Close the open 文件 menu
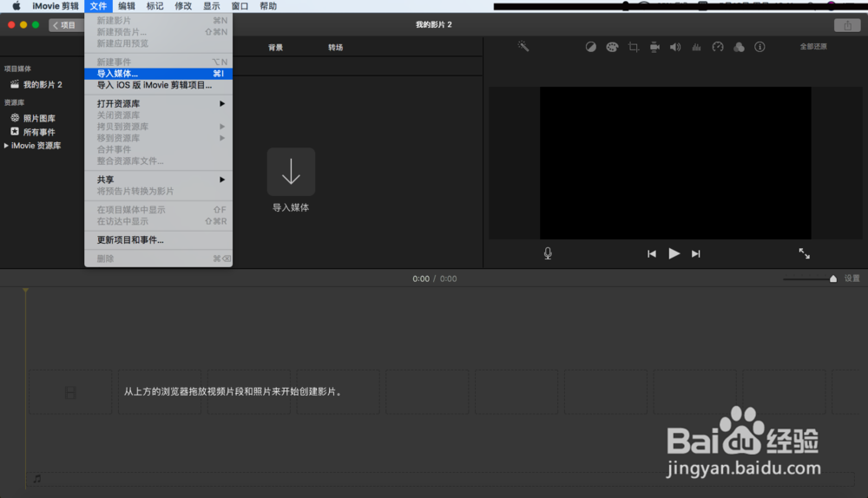 point(99,6)
